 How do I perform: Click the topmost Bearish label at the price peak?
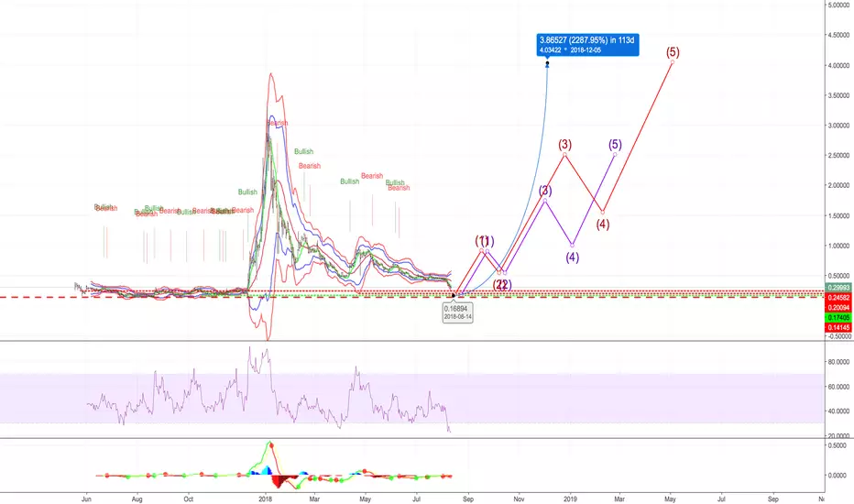(277, 123)
